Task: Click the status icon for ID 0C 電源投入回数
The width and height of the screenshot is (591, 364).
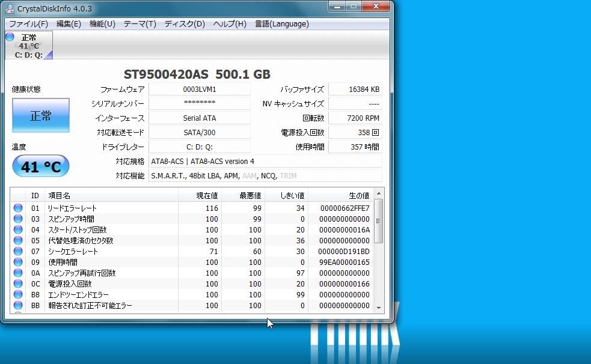Action: pos(17,284)
